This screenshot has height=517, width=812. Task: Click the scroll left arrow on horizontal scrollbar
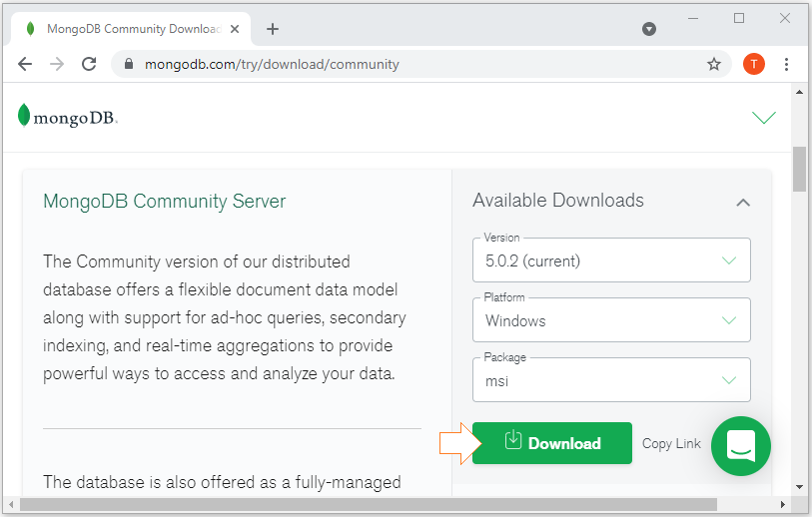11,504
